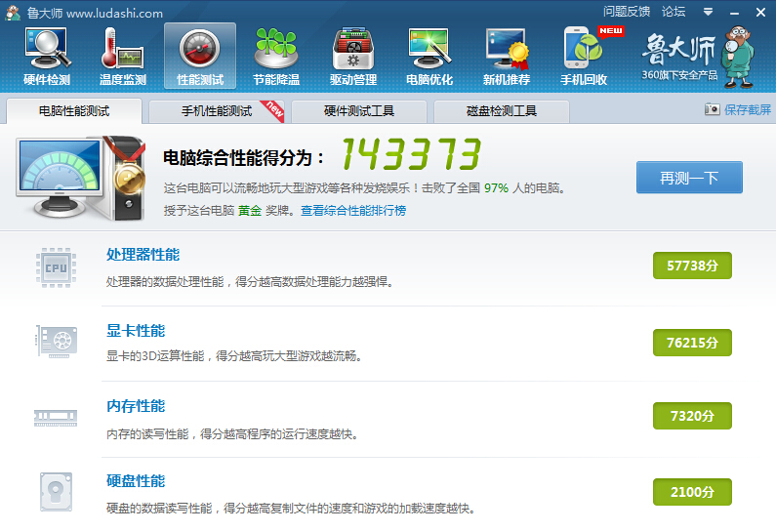
Task: Click the 7320分 memory score badge
Action: click(692, 416)
